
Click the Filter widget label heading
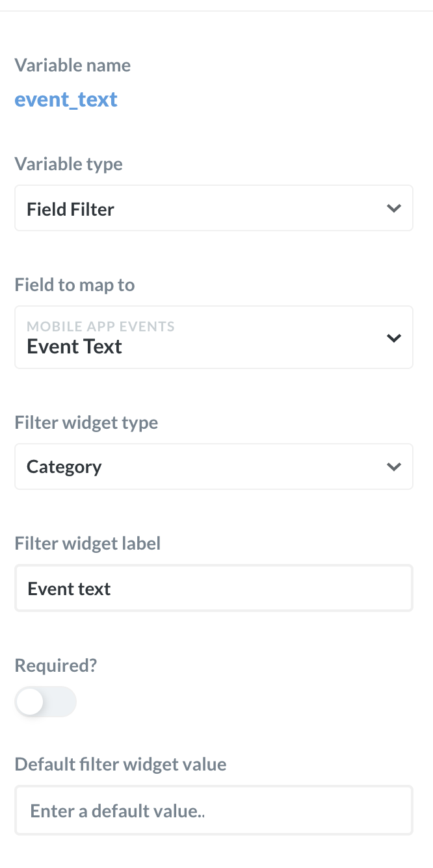click(x=87, y=543)
